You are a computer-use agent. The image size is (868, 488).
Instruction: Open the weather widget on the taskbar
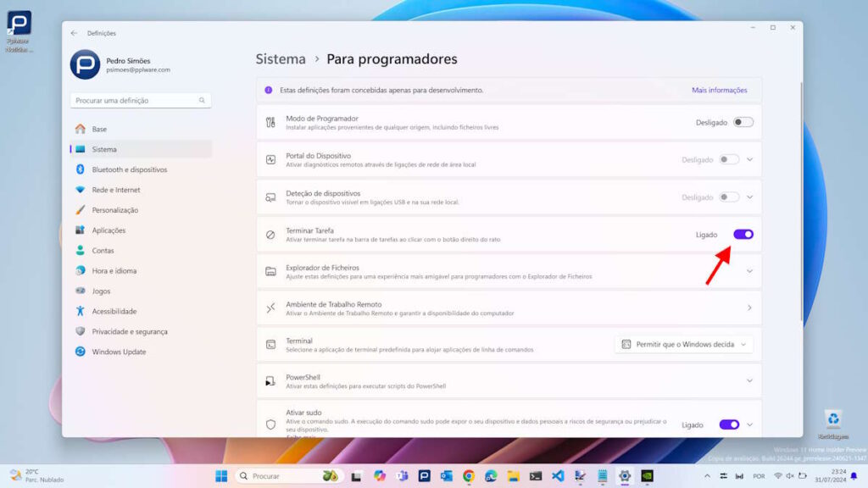point(37,476)
